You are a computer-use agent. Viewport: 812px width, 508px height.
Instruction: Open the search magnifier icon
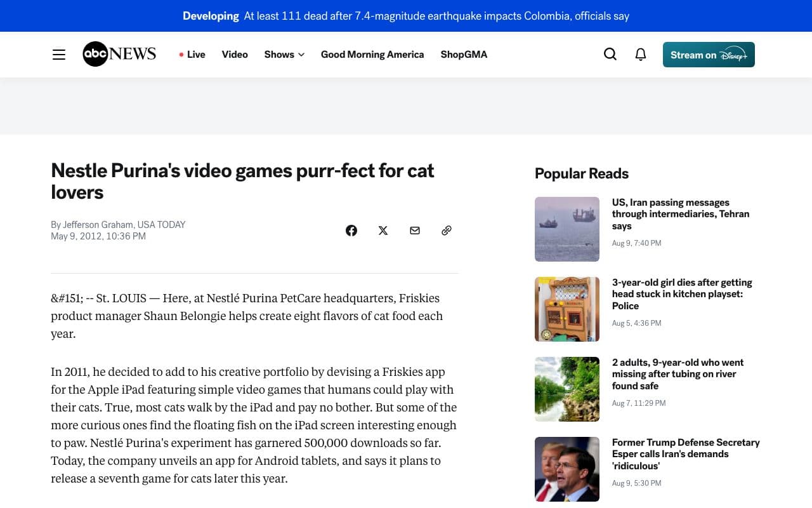[610, 55]
